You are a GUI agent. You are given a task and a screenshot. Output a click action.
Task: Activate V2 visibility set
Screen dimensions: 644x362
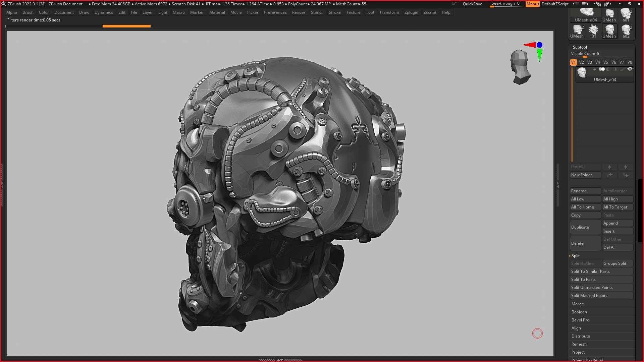pyautogui.click(x=581, y=62)
